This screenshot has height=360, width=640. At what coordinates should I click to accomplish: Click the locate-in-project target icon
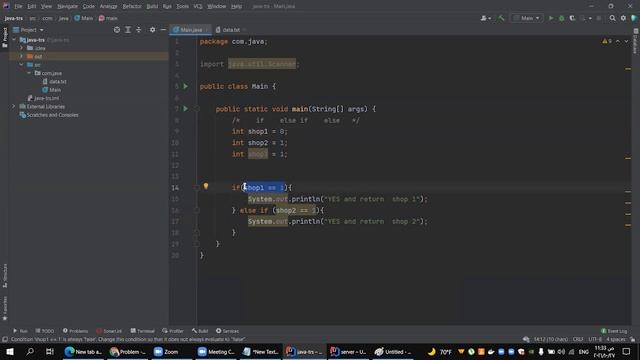[117, 30]
